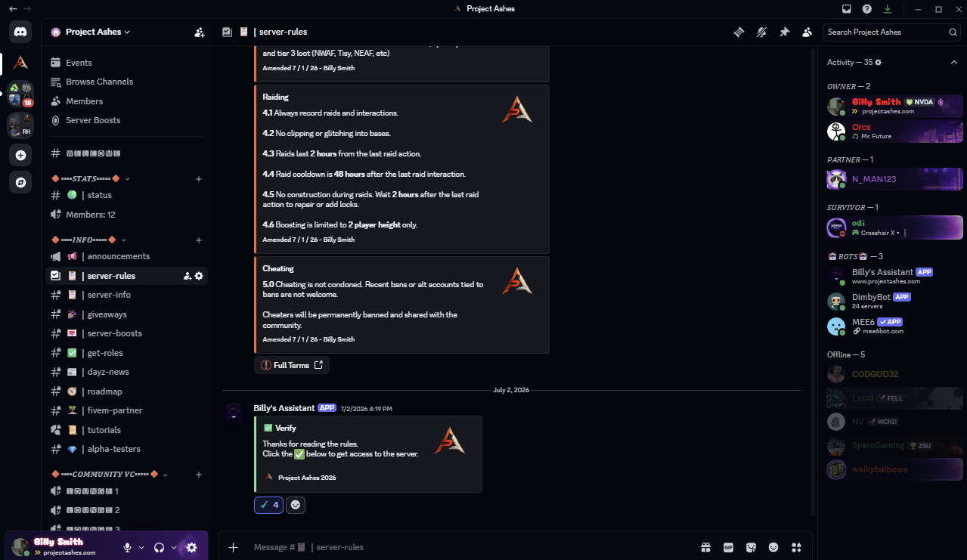Open the GIF picker
This screenshot has height=560, width=967.
coord(728,547)
